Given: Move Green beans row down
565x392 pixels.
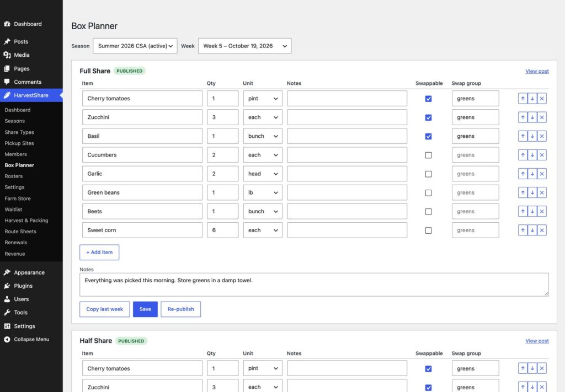Looking at the screenshot, I should 532,192.
